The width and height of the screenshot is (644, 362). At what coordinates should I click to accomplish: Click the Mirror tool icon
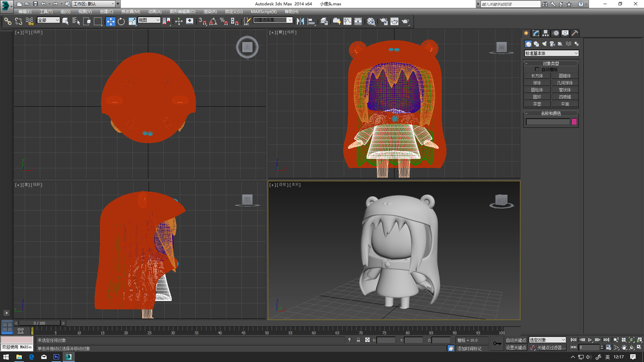301,21
